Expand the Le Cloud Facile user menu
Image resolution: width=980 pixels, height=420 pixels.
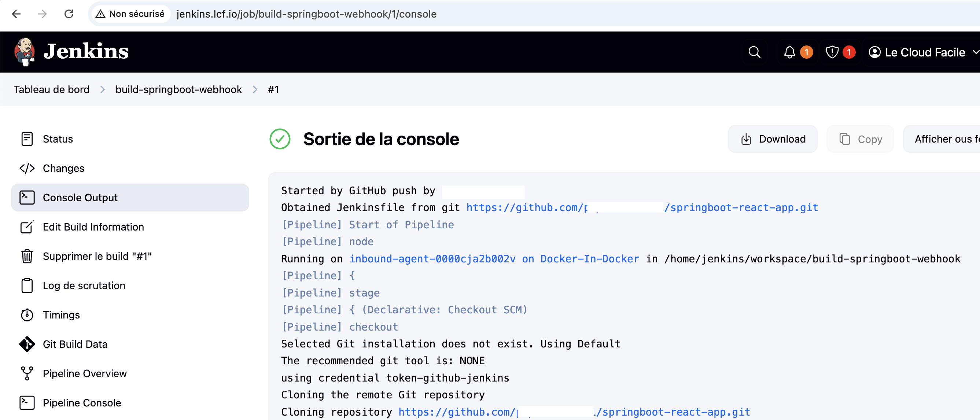click(x=976, y=52)
